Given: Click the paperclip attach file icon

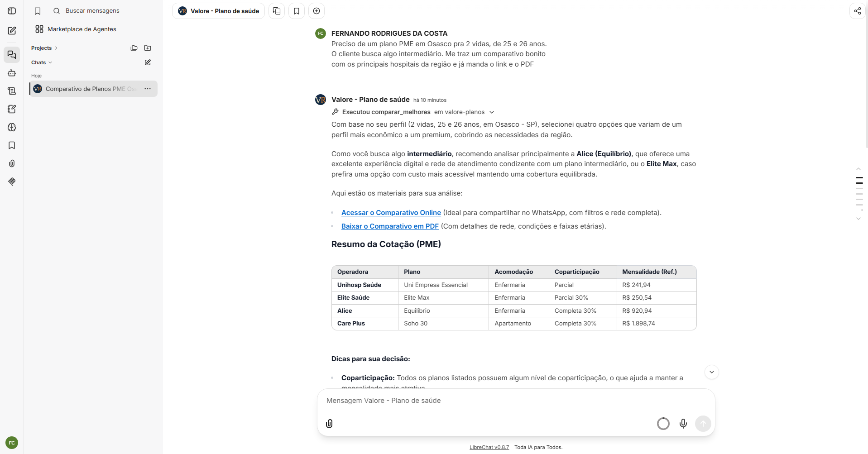Looking at the screenshot, I should coord(329,424).
